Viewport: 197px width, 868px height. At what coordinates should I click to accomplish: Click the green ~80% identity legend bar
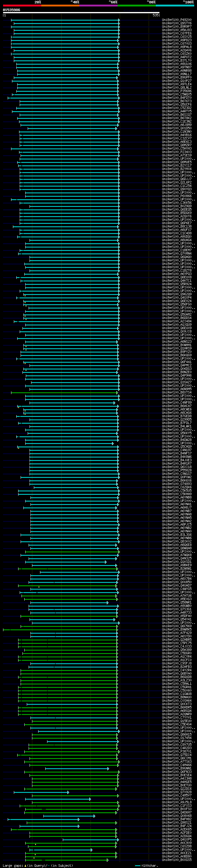pos(136,6)
